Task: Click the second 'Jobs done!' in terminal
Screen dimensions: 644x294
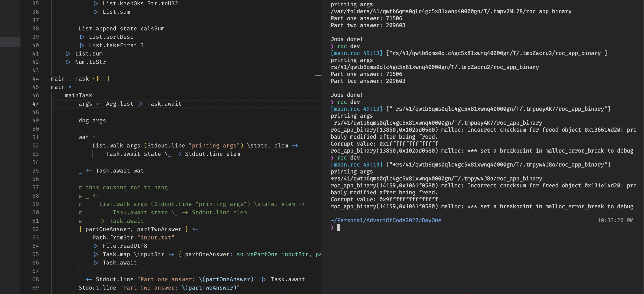Action: pyautogui.click(x=346, y=95)
